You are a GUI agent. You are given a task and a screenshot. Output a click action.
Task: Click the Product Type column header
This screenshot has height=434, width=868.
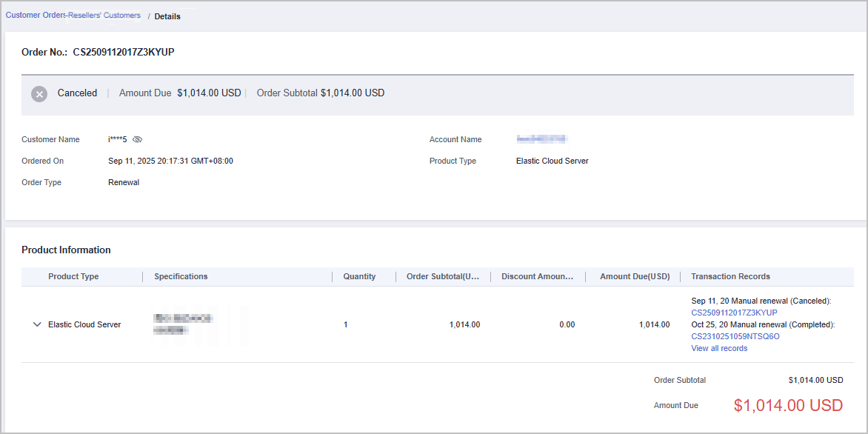click(x=73, y=276)
